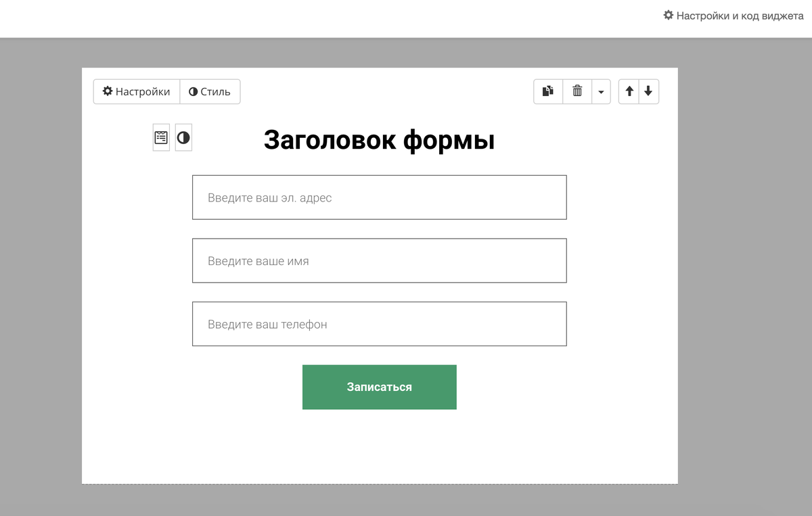Expand the dropdown beside the trash icon
The image size is (812, 516).
tap(601, 91)
